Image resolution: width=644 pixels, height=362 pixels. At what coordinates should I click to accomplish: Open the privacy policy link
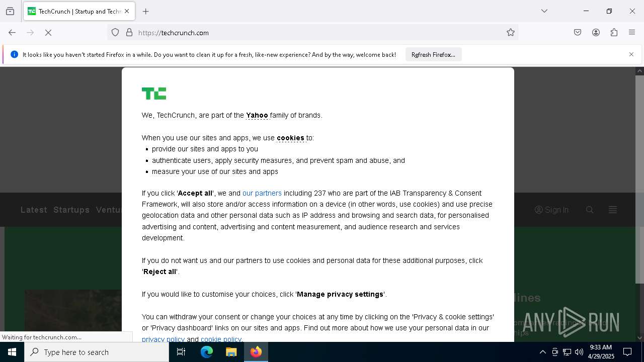[x=163, y=339]
